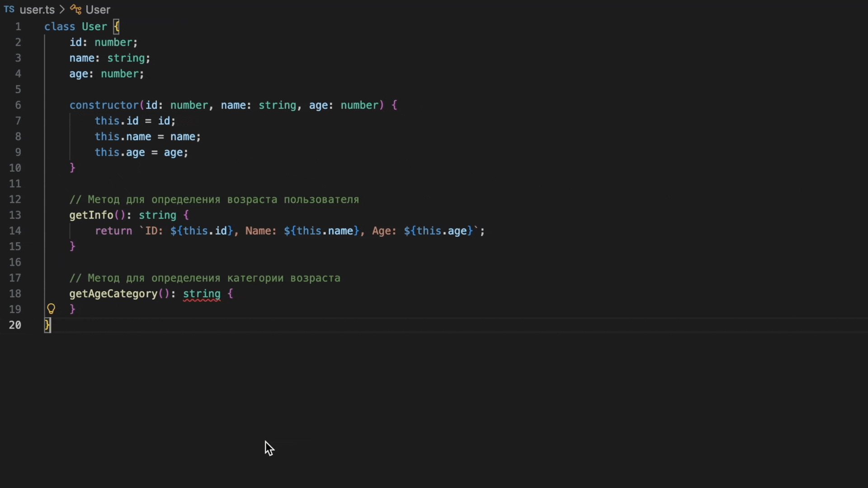Click the final closing brace on line 20
This screenshot has width=868, height=488.
point(47,325)
